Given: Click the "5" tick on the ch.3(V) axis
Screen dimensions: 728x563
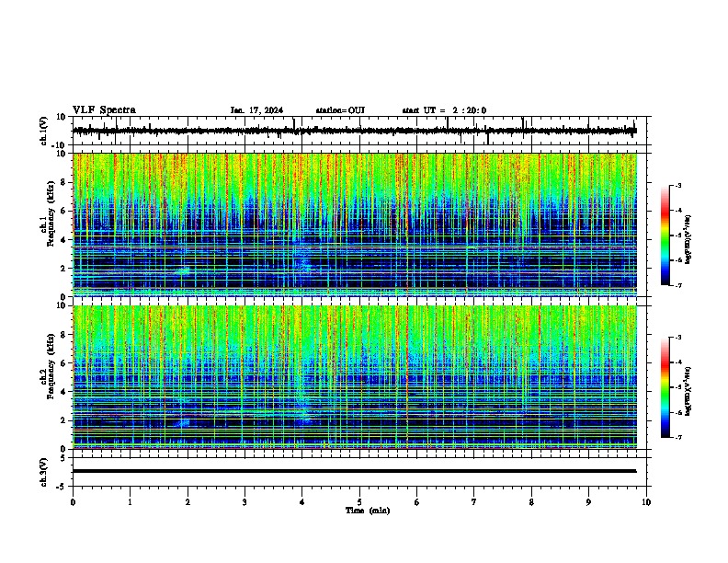Looking at the screenshot, I should (x=64, y=457).
